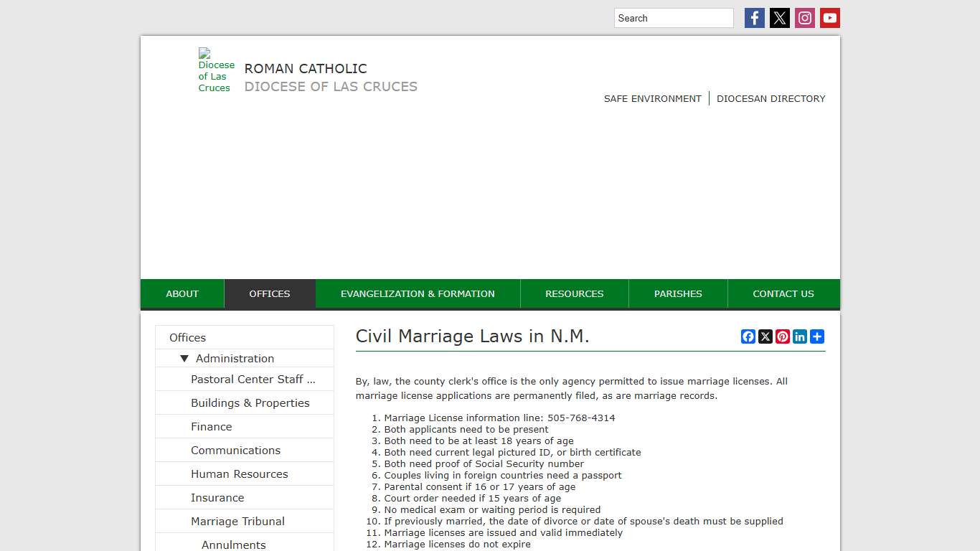Image resolution: width=980 pixels, height=551 pixels.
Task: Go to the CONTACT US page
Action: (x=783, y=293)
